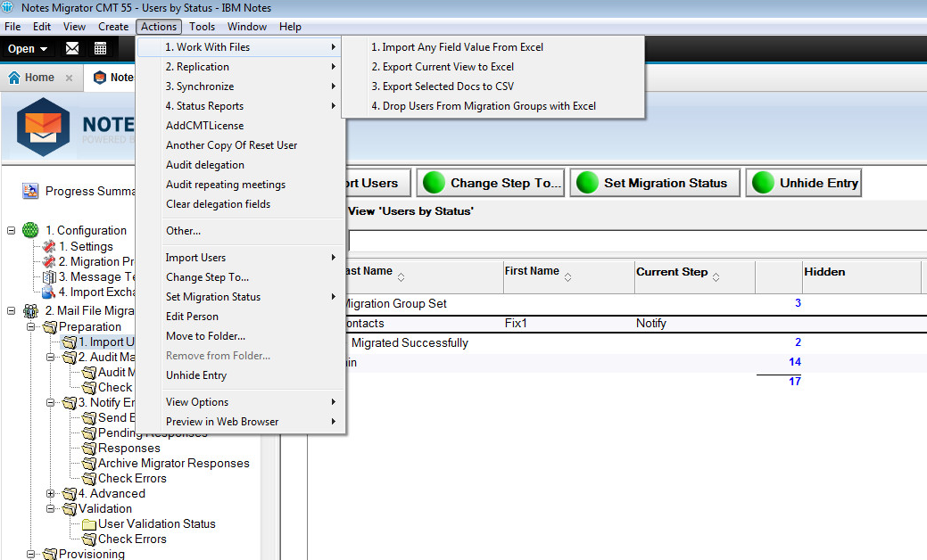Click the Set Migration Status button
This screenshot has height=560, width=927.
[x=655, y=183]
